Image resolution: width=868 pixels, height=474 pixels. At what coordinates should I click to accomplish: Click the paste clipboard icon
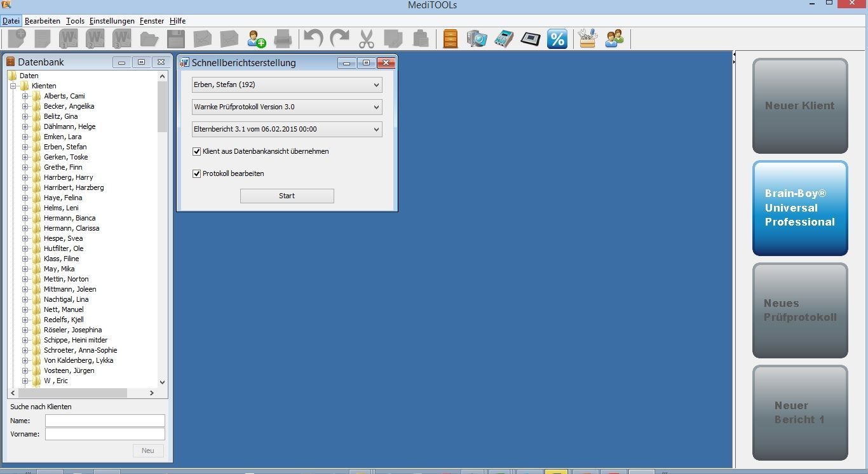420,39
